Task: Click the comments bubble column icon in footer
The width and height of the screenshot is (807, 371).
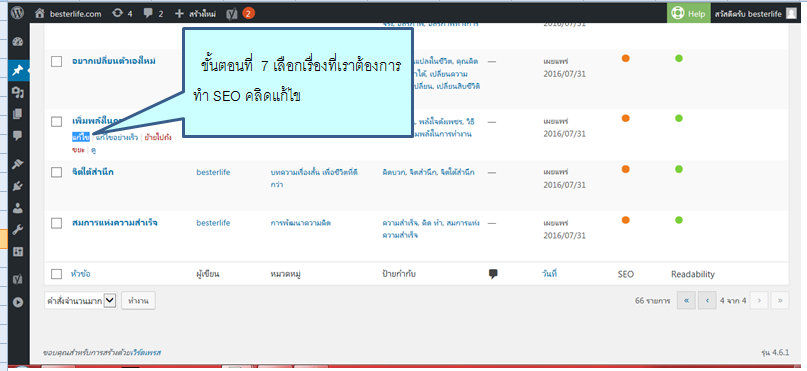Action: (493, 274)
